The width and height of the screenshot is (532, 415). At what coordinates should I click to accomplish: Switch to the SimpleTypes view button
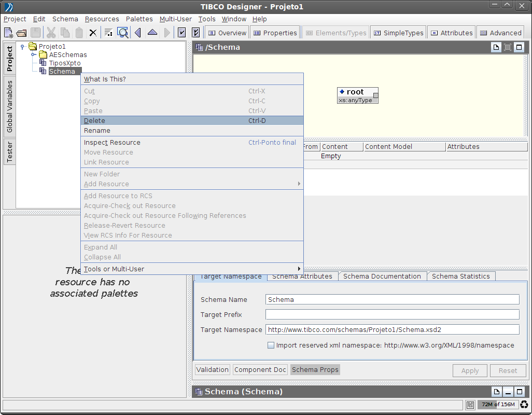click(398, 33)
